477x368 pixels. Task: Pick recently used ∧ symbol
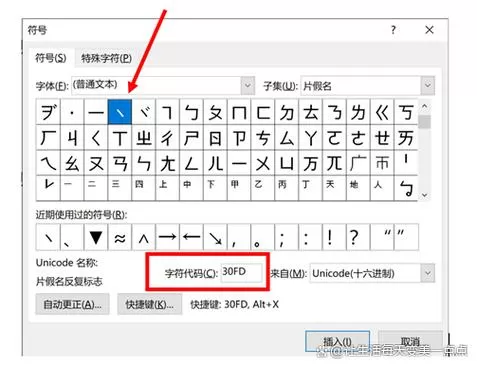144,237
